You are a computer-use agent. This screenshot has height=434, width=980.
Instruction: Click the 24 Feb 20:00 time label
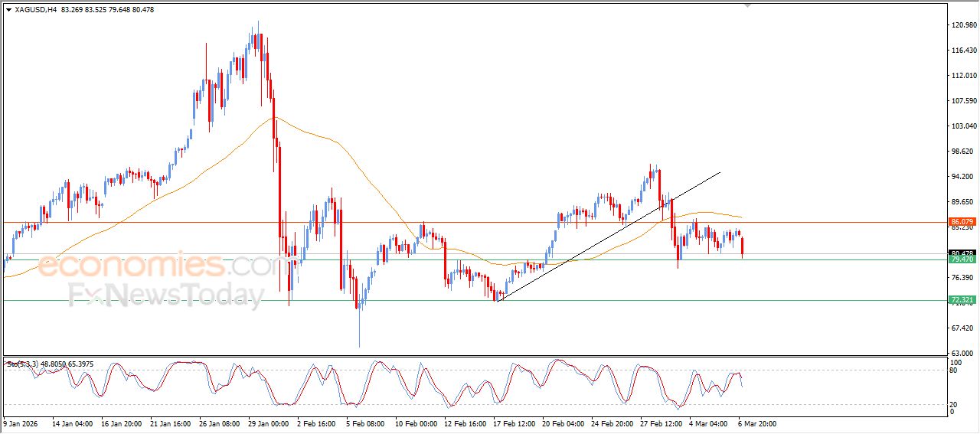614,423
